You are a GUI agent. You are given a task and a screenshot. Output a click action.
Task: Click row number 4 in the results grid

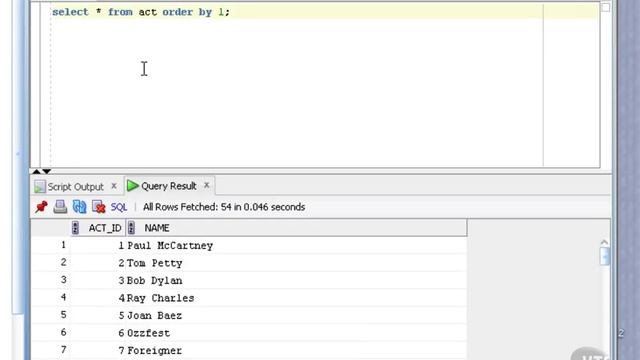tap(63, 298)
